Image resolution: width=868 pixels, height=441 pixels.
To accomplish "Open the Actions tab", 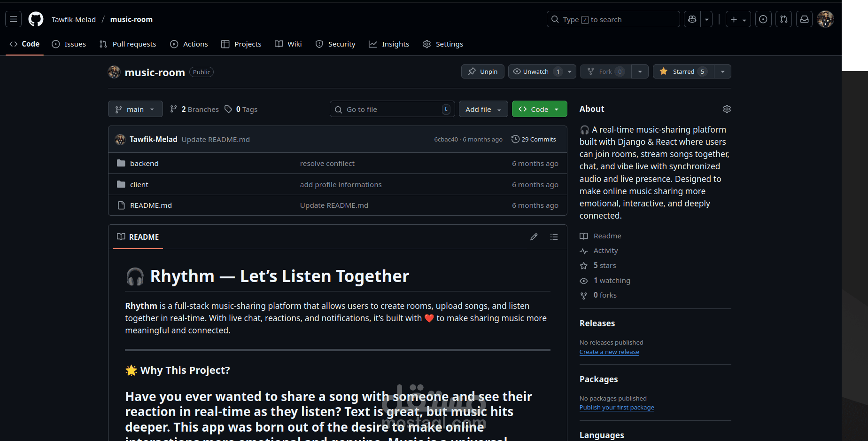I will (x=189, y=44).
